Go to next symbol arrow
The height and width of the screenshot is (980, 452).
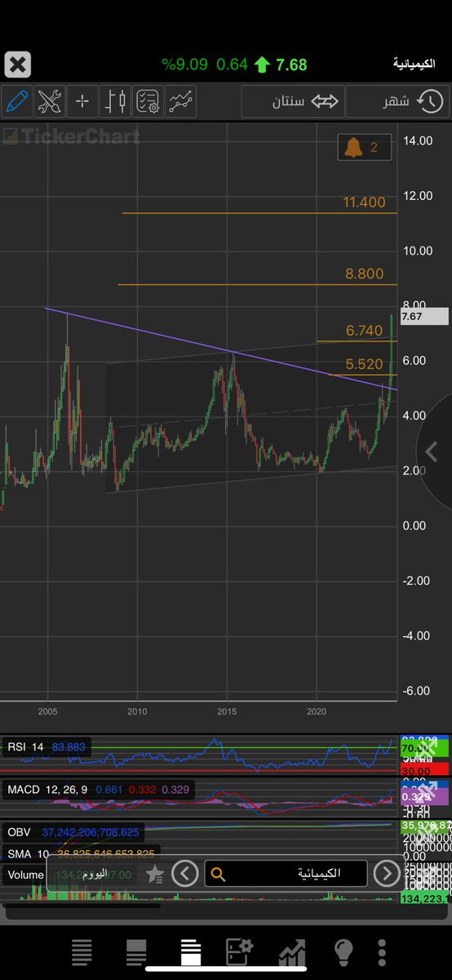[x=386, y=874]
